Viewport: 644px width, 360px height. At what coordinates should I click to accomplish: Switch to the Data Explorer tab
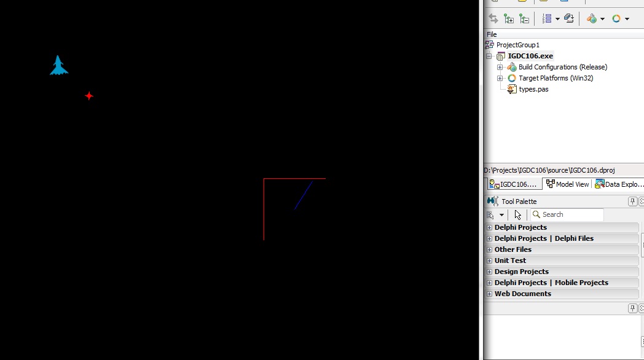[619, 184]
